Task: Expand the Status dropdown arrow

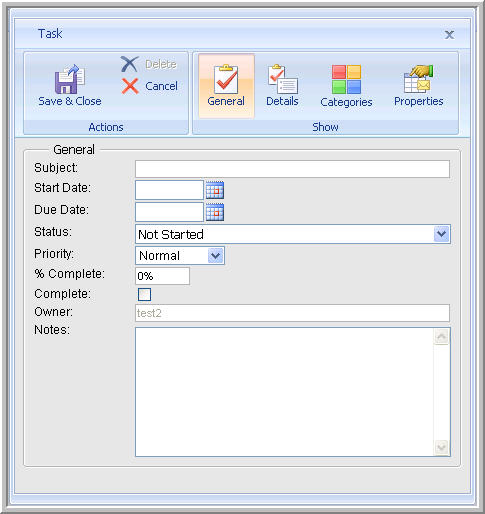Action: pyautogui.click(x=442, y=234)
